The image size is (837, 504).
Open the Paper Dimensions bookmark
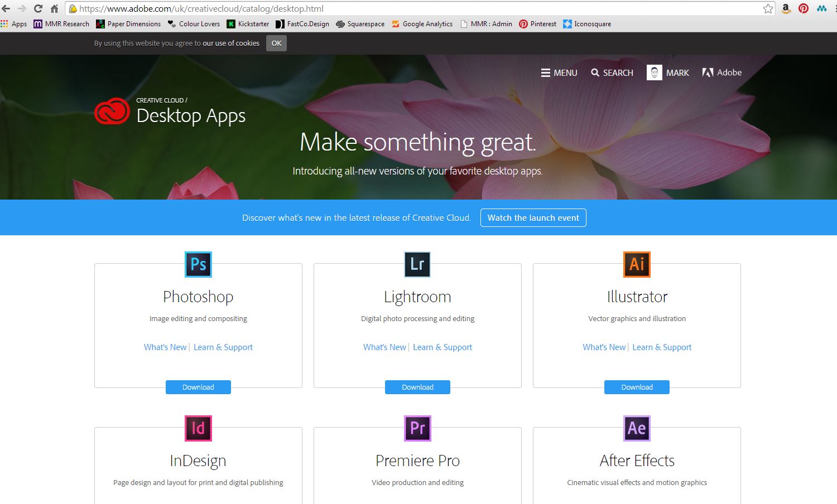tap(128, 24)
